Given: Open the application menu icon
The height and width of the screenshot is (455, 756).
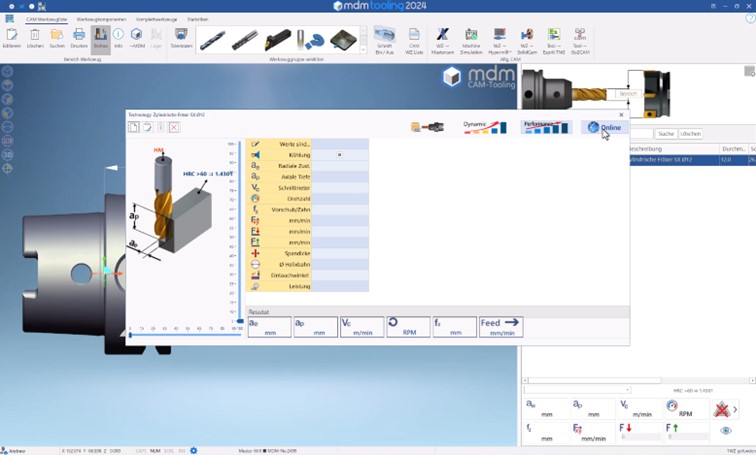Looking at the screenshot, I should click(x=10, y=19).
